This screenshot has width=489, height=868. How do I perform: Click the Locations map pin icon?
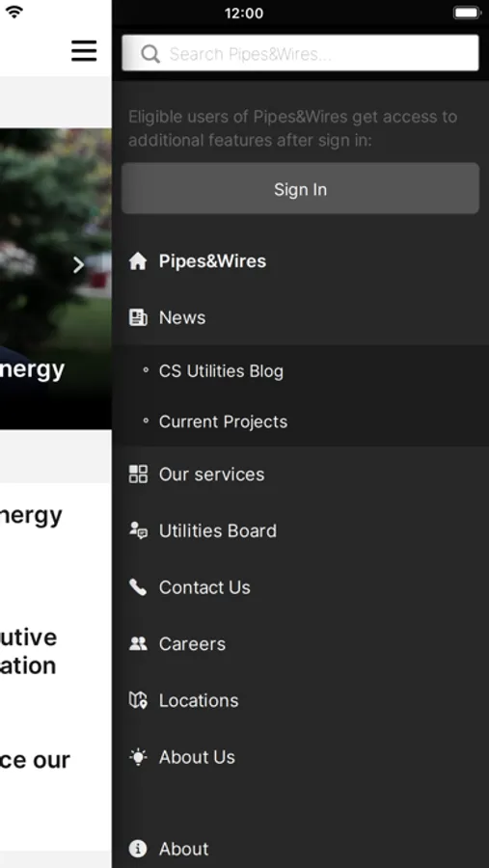tap(138, 700)
